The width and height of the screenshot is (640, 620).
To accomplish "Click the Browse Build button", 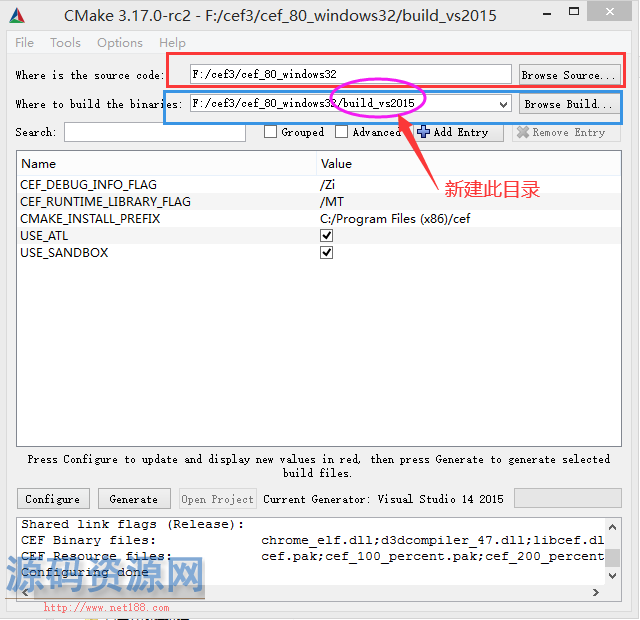I will coord(568,104).
